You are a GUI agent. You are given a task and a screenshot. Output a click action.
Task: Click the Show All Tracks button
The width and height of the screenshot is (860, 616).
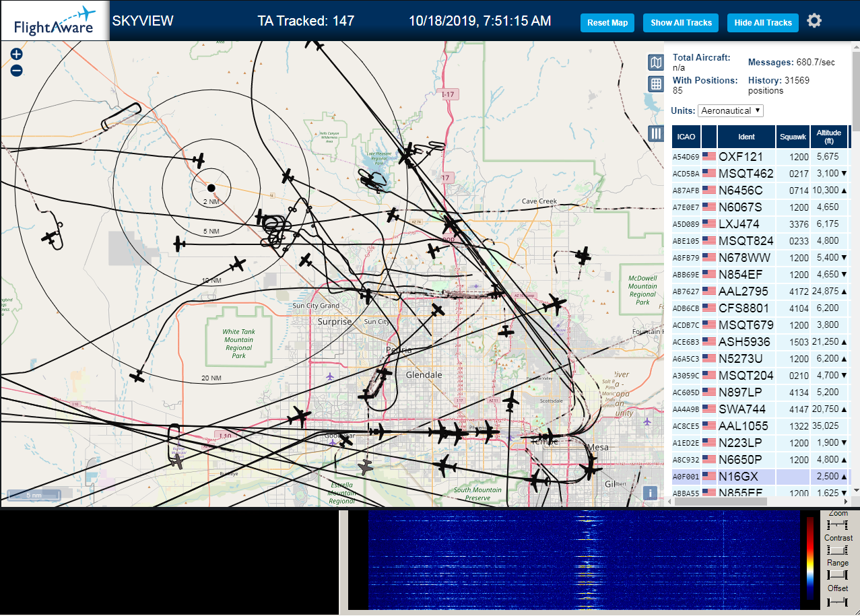681,22
